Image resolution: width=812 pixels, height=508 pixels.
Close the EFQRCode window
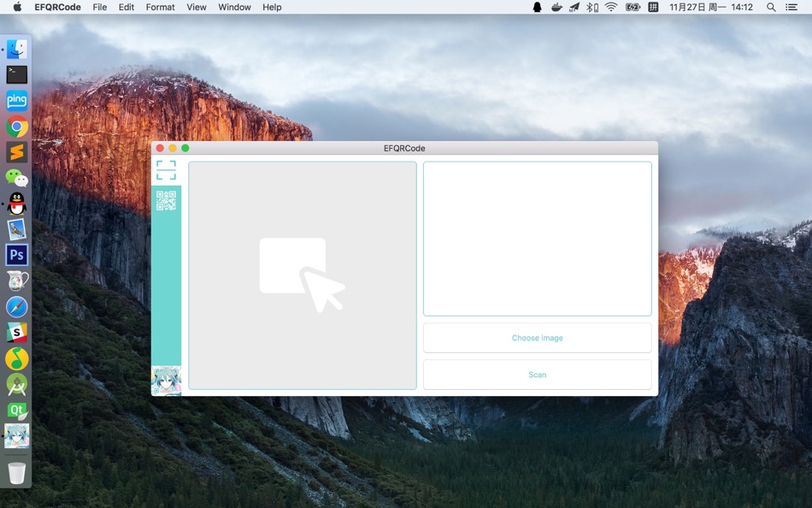pos(160,148)
